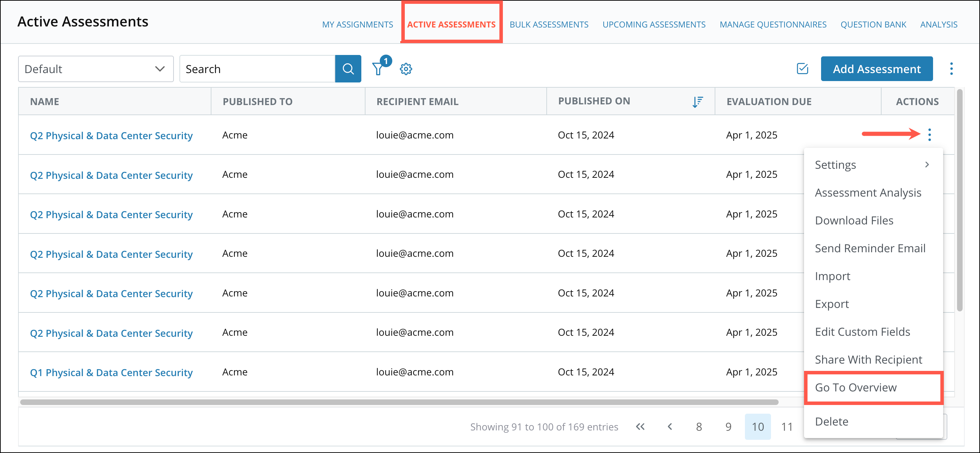980x453 pixels.
Task: Open the Question Bank tab
Action: click(x=873, y=24)
